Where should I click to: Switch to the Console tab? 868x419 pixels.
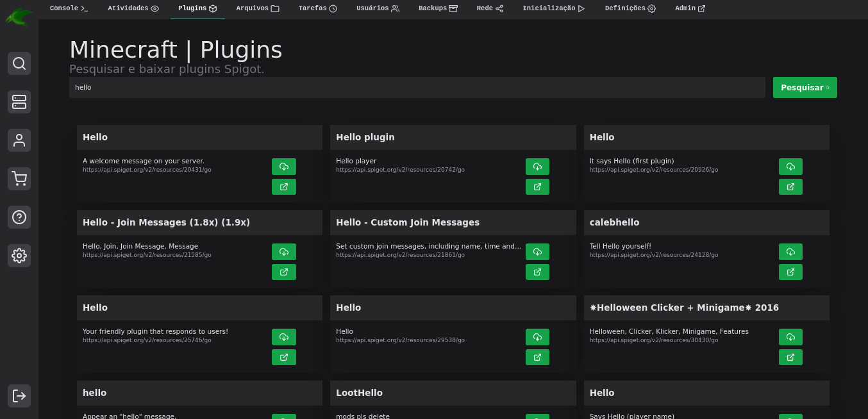tap(69, 9)
